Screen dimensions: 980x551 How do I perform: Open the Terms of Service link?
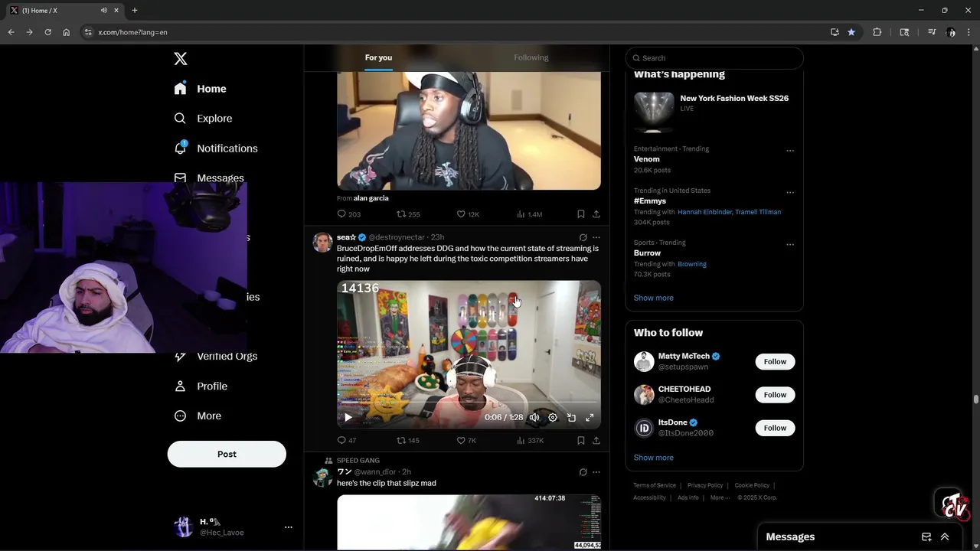(655, 485)
